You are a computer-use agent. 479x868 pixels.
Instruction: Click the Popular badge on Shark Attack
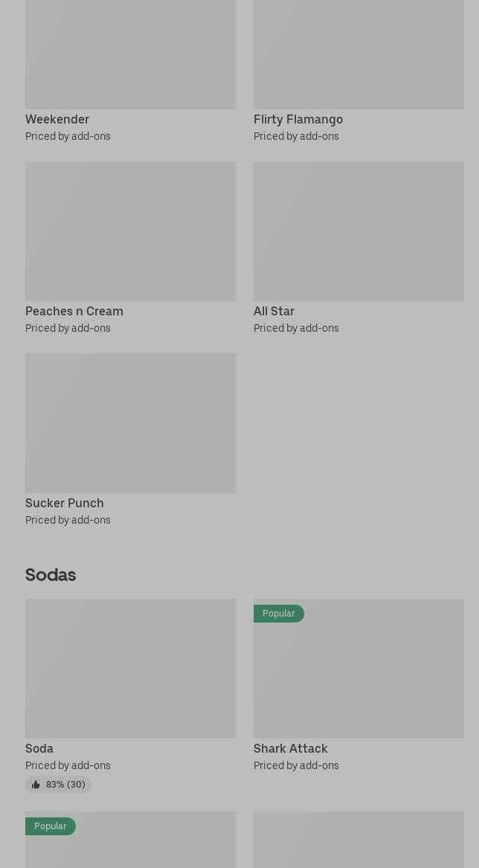click(x=278, y=614)
